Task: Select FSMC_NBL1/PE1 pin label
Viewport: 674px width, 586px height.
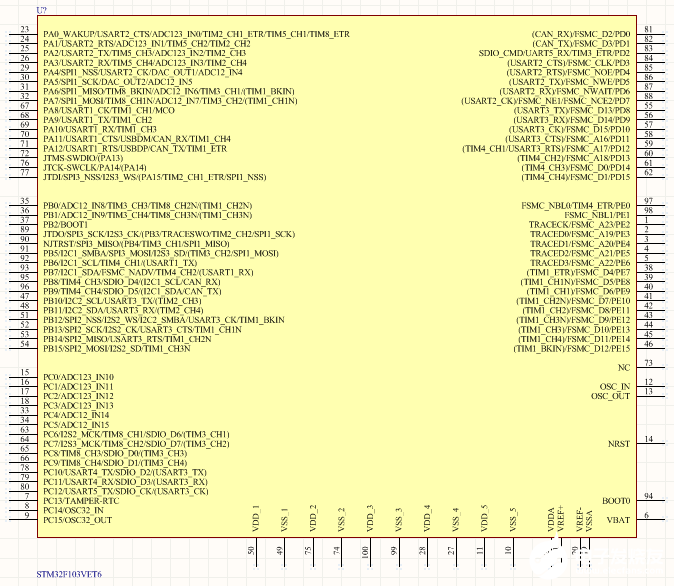Action: [597, 215]
